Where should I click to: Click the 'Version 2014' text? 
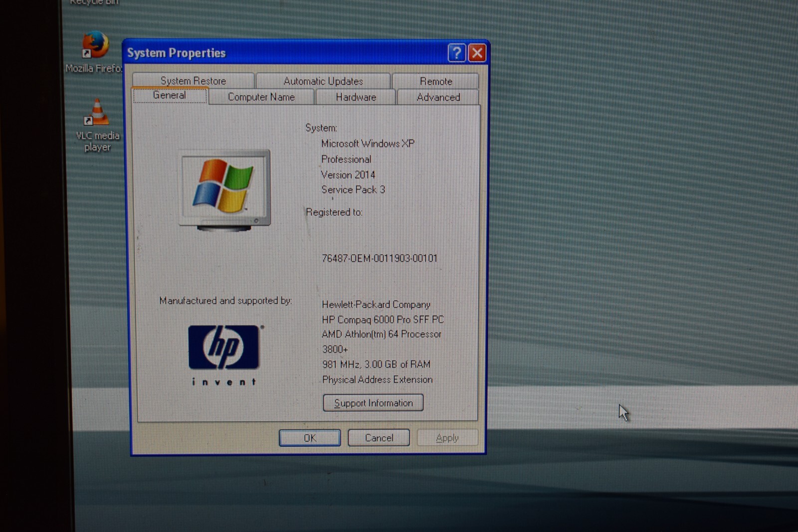348,175
